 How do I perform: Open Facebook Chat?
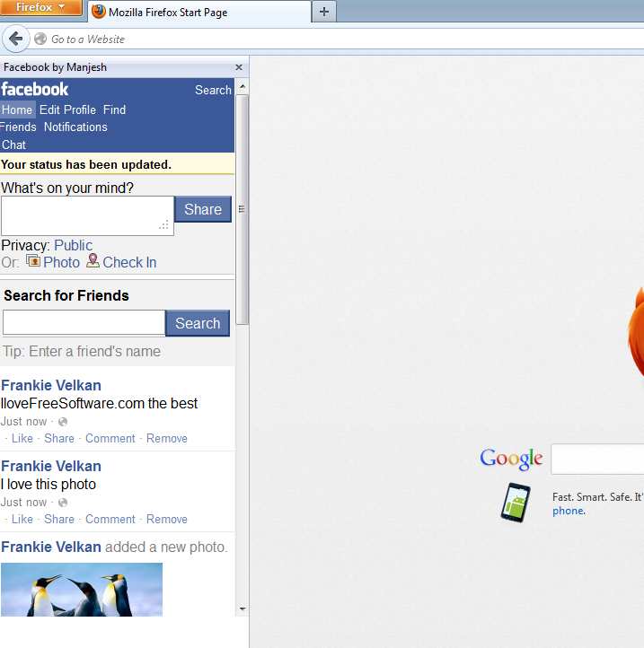[x=13, y=144]
